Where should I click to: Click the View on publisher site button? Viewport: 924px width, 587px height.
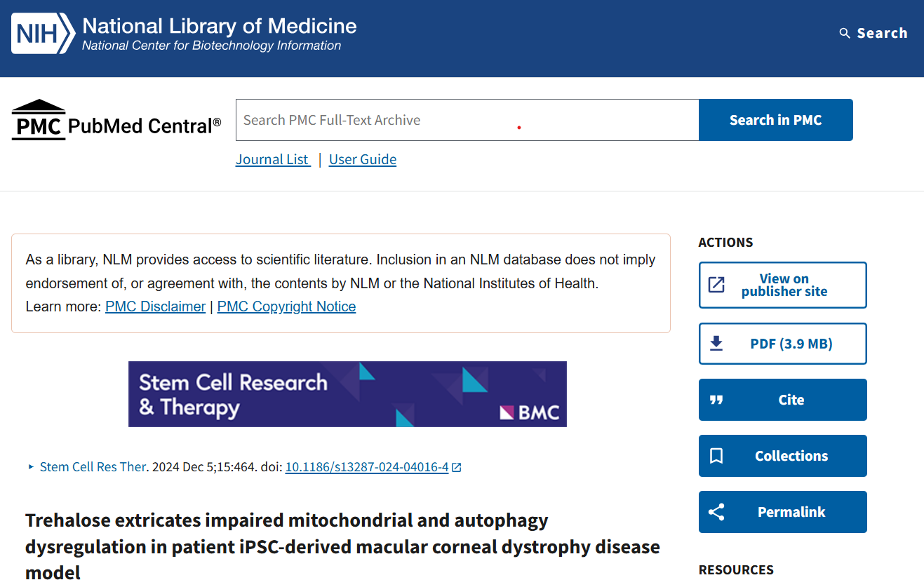click(782, 285)
